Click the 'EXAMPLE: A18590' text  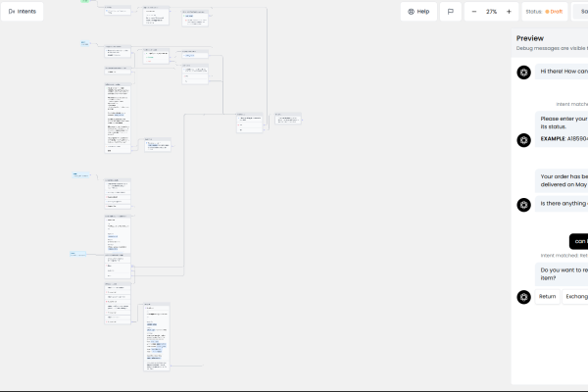pyautogui.click(x=564, y=139)
